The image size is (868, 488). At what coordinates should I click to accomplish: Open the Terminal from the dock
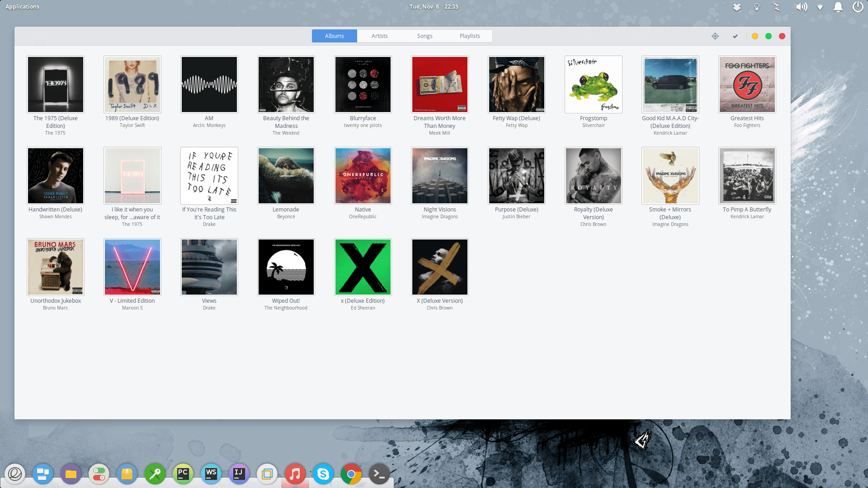click(379, 474)
